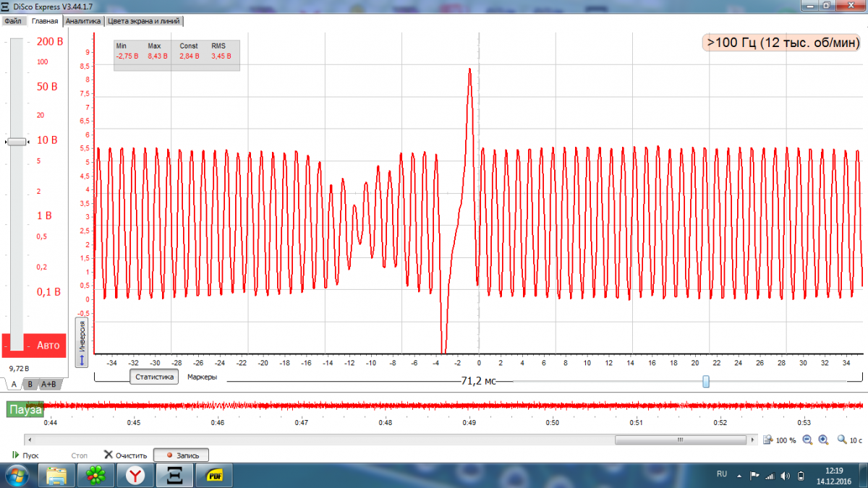The height and width of the screenshot is (488, 868).
Task: Show hidden tray icons arrow
Action: click(739, 476)
